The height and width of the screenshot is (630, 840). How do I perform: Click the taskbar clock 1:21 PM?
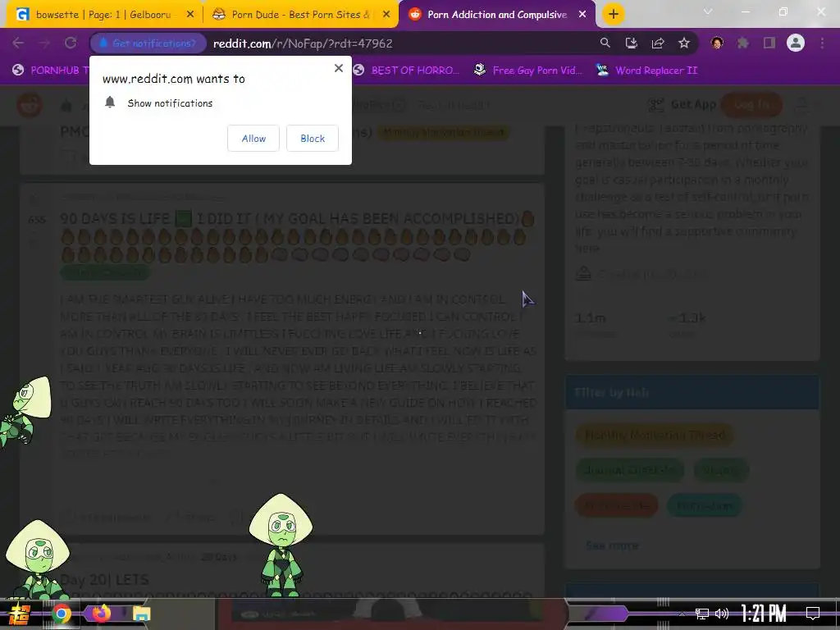764,613
